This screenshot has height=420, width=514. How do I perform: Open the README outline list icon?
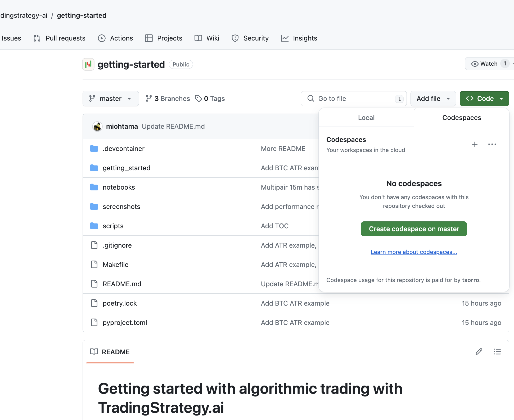tap(497, 352)
